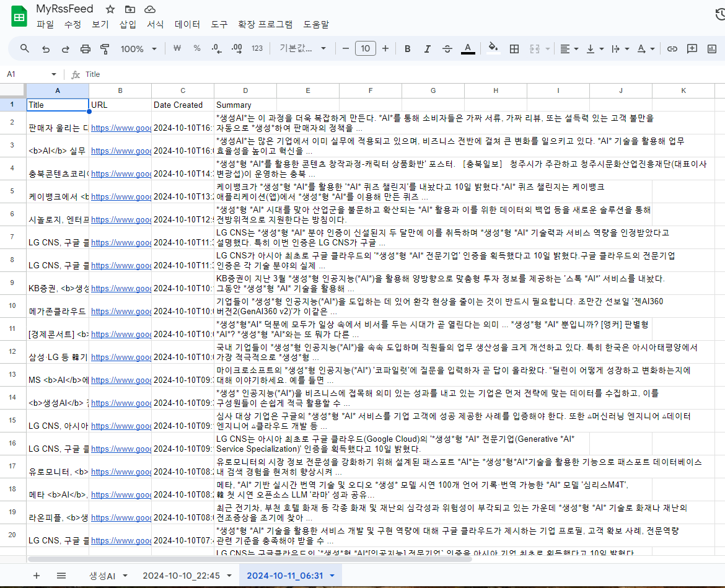Insert link icon
The width and height of the screenshot is (725, 588).
(x=672, y=48)
